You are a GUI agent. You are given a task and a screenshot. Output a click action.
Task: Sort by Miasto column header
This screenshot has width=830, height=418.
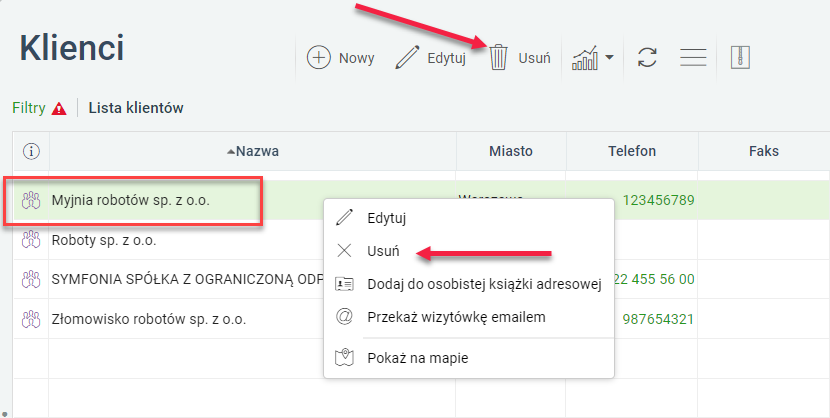[x=511, y=151]
